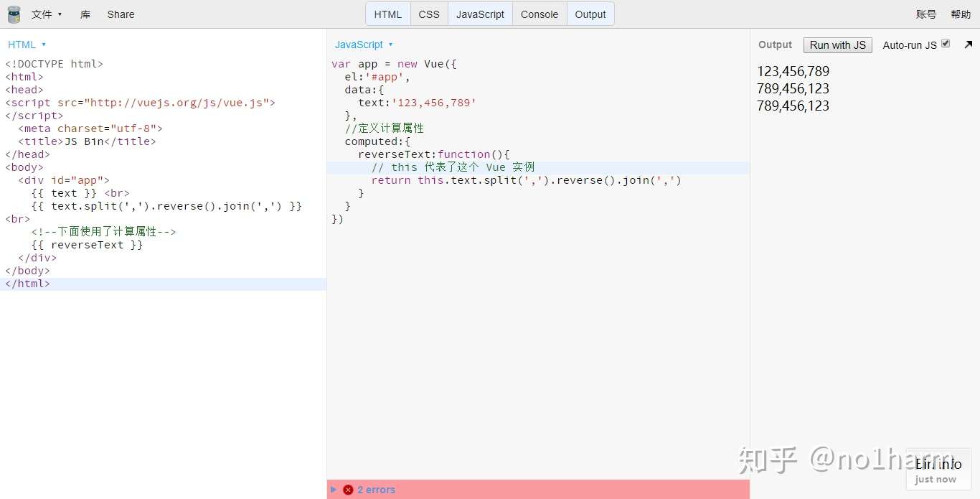980x499 pixels.
Task: Pop out the output with arrow icon
Action: [968, 45]
